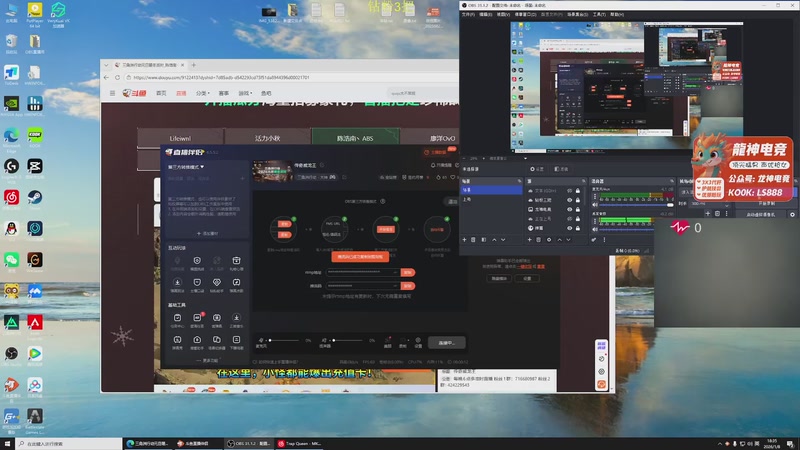Open scene filters icon below OBS scenes list

tap(483, 239)
